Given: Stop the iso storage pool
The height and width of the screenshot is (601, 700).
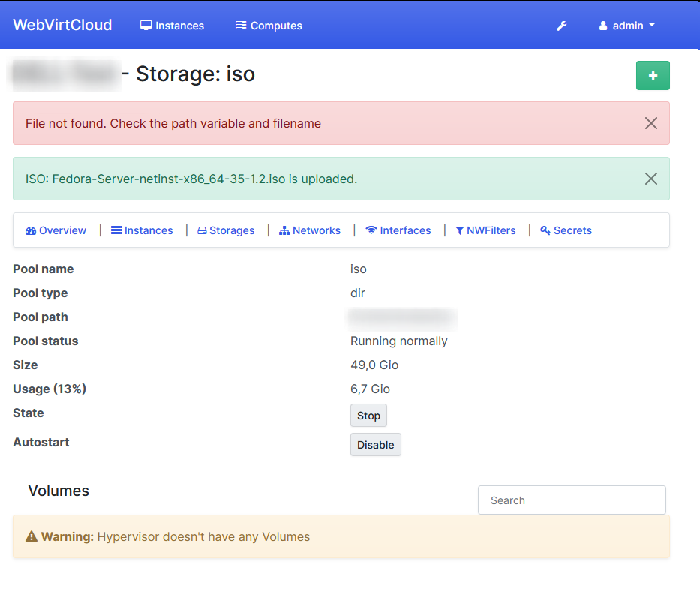Looking at the screenshot, I should click(x=368, y=415).
